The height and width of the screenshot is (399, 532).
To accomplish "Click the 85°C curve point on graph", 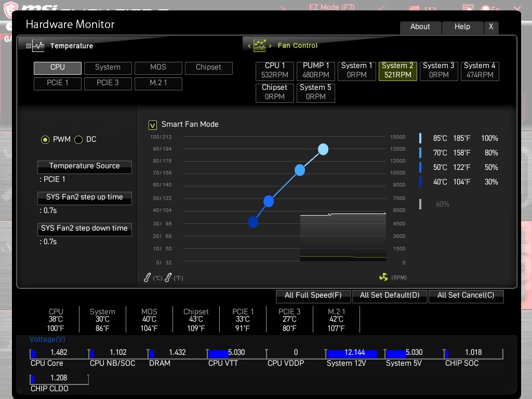I will (323, 149).
